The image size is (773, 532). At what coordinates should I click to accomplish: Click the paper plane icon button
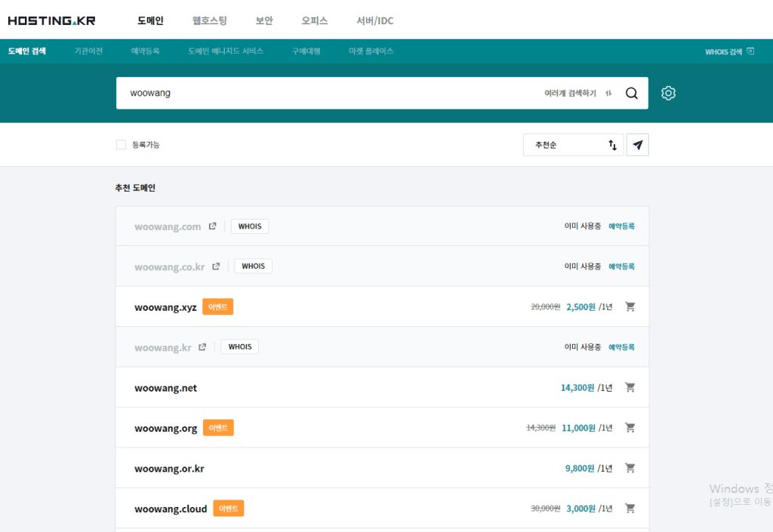pyautogui.click(x=638, y=145)
